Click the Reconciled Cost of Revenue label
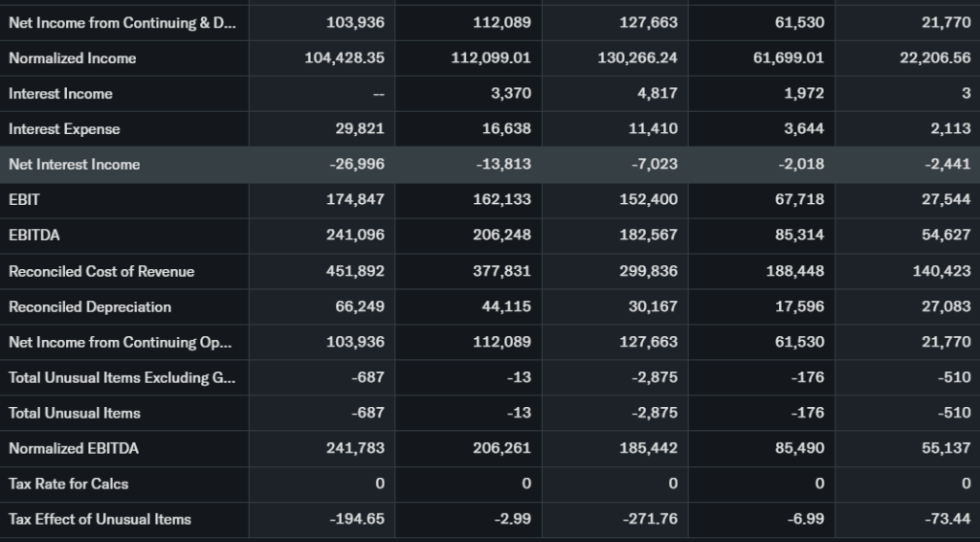 click(x=101, y=272)
